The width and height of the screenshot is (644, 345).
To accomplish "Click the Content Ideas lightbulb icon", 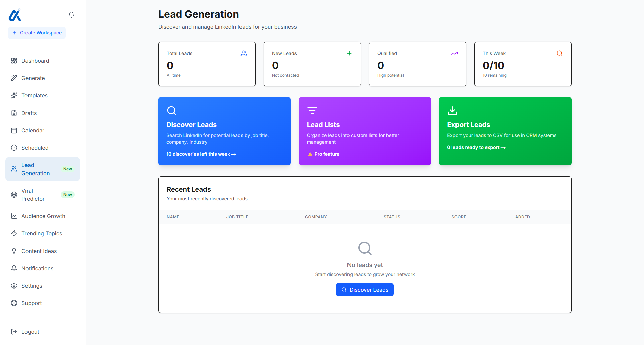I will tap(14, 251).
